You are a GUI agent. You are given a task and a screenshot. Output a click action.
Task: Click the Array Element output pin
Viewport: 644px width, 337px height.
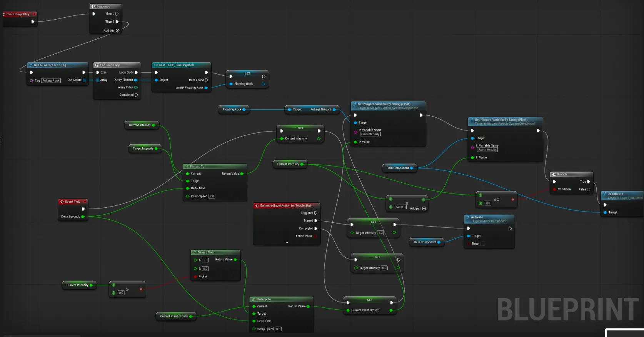tap(136, 80)
